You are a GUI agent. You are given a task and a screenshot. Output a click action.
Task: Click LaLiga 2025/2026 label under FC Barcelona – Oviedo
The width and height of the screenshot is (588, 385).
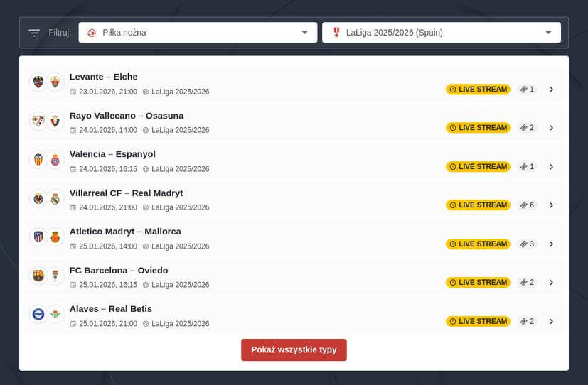tap(181, 285)
